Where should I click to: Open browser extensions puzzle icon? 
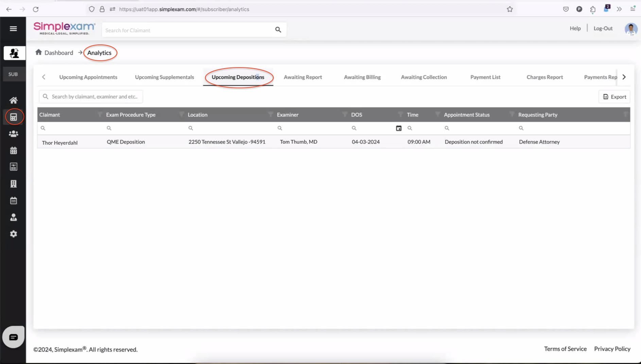point(593,9)
